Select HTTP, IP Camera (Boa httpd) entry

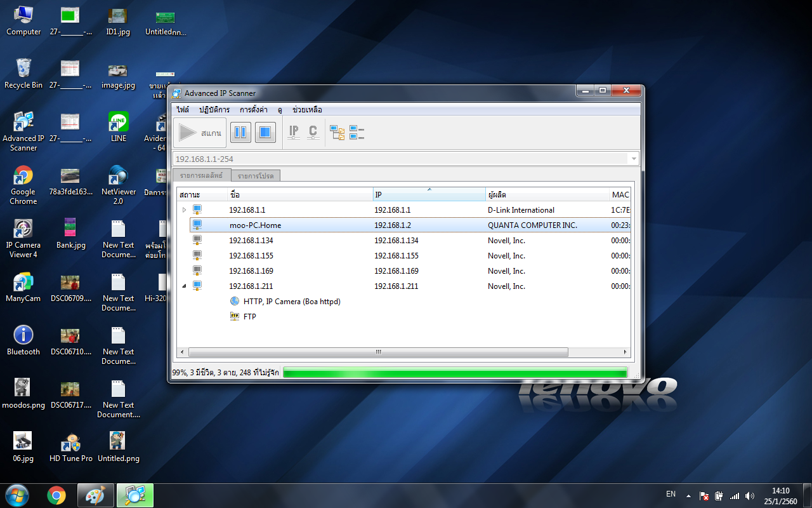(x=292, y=301)
